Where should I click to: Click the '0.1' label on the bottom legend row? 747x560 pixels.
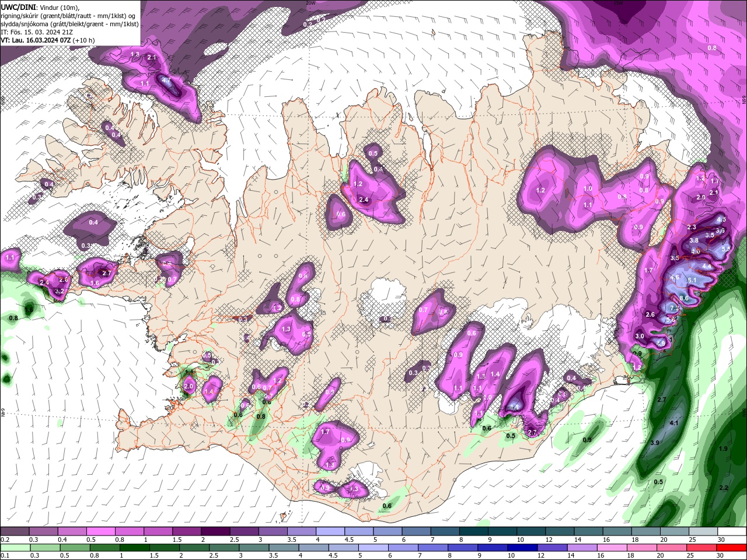tap(5, 556)
